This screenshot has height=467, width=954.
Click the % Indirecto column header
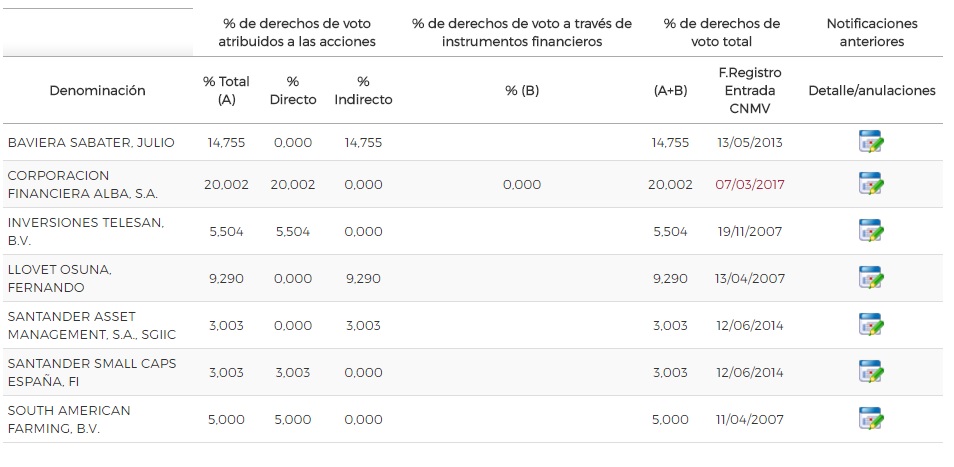(x=363, y=90)
